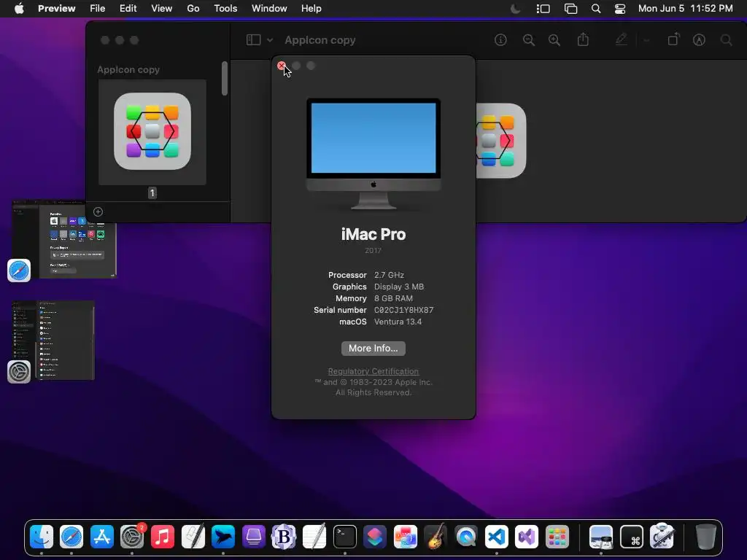747x560 pixels.
Task: Expand the highlight color dropdown arrow
Action: 646,41
